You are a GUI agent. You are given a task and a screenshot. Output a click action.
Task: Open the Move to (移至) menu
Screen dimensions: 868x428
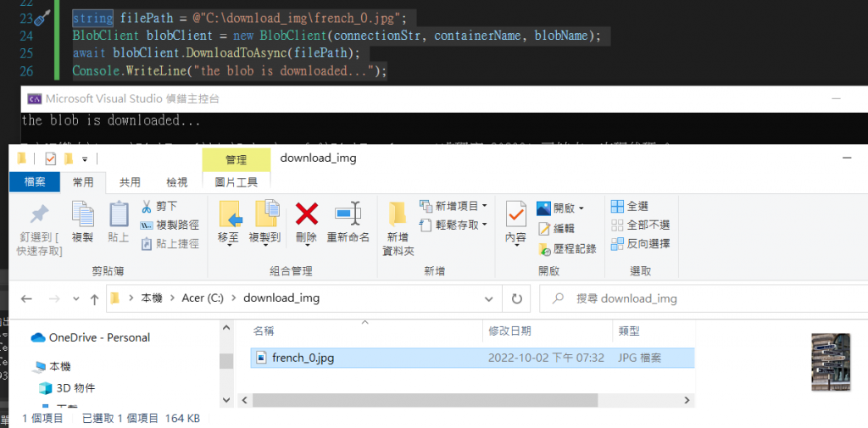click(x=230, y=225)
